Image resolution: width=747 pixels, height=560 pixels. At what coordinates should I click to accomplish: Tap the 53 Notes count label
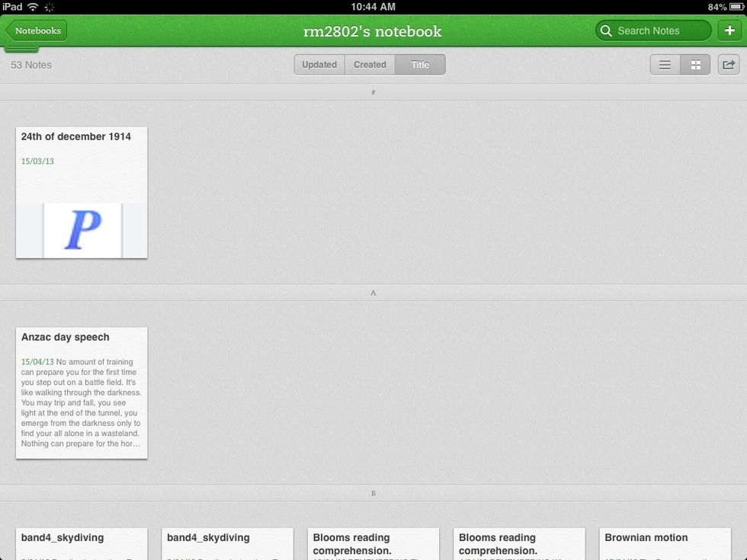(30, 65)
